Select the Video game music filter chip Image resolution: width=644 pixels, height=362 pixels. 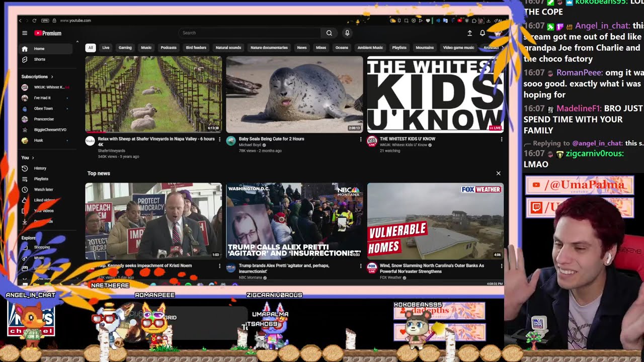pyautogui.click(x=458, y=48)
